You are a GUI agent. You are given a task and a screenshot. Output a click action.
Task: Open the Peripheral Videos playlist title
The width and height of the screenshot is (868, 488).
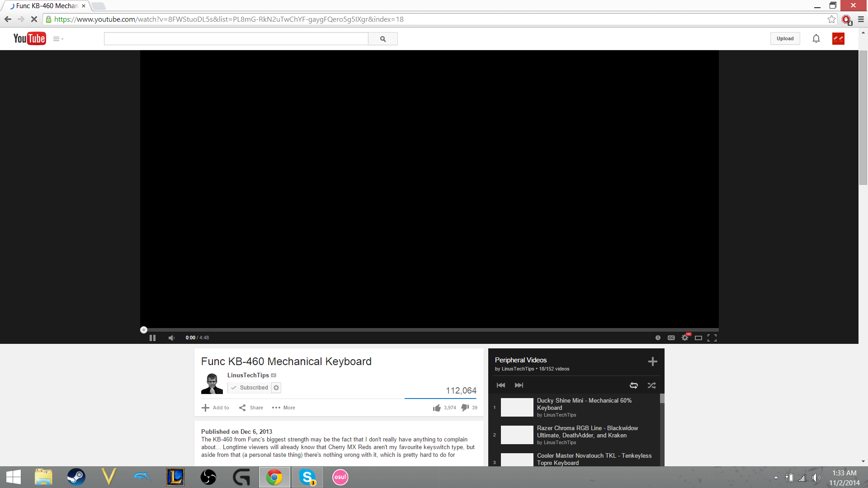click(x=521, y=360)
